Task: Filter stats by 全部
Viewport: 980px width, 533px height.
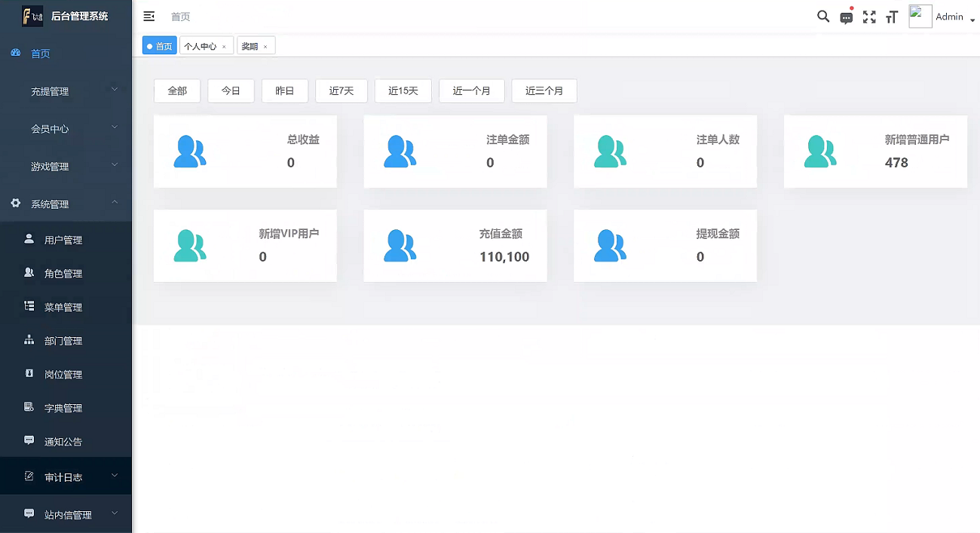Action: click(177, 90)
